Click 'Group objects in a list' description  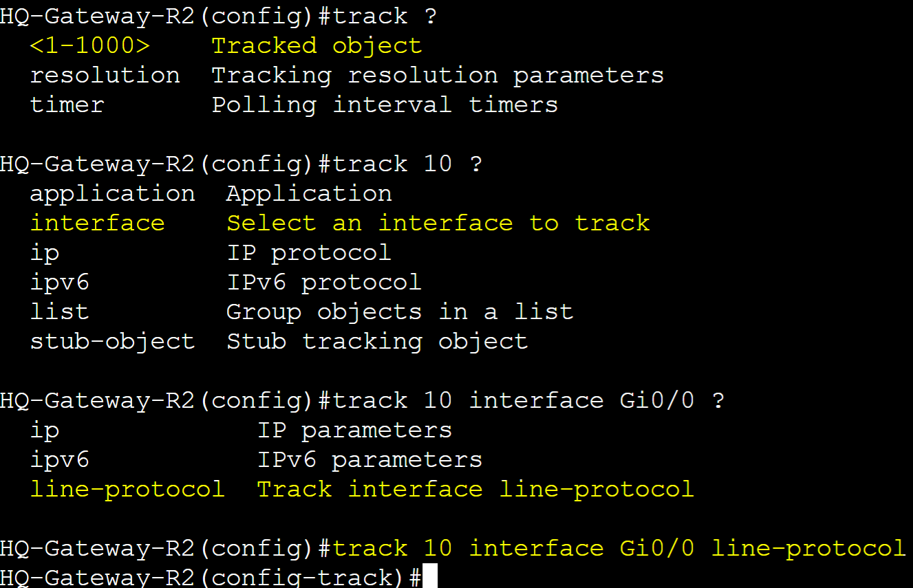tap(400, 312)
